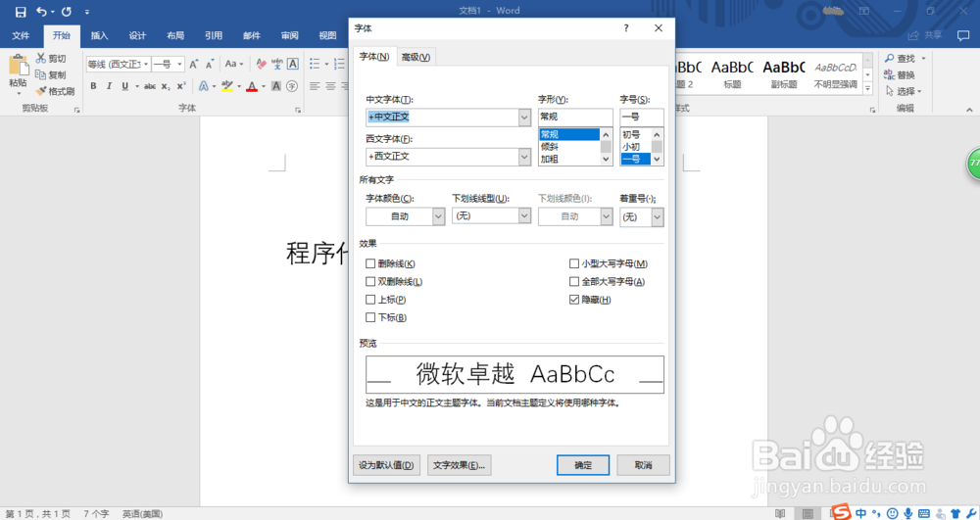Click the font size (字号) input field
Screen dimensions: 980x520
(x=642, y=117)
